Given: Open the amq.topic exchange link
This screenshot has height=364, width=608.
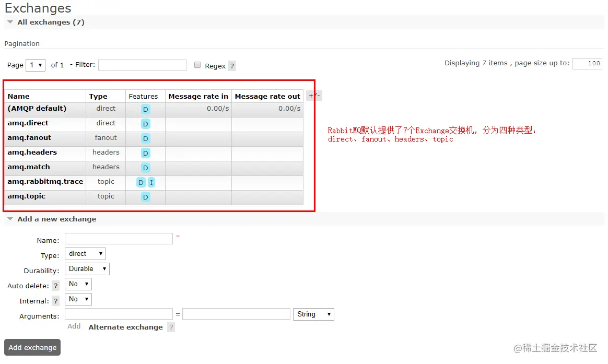Looking at the screenshot, I should [x=26, y=196].
